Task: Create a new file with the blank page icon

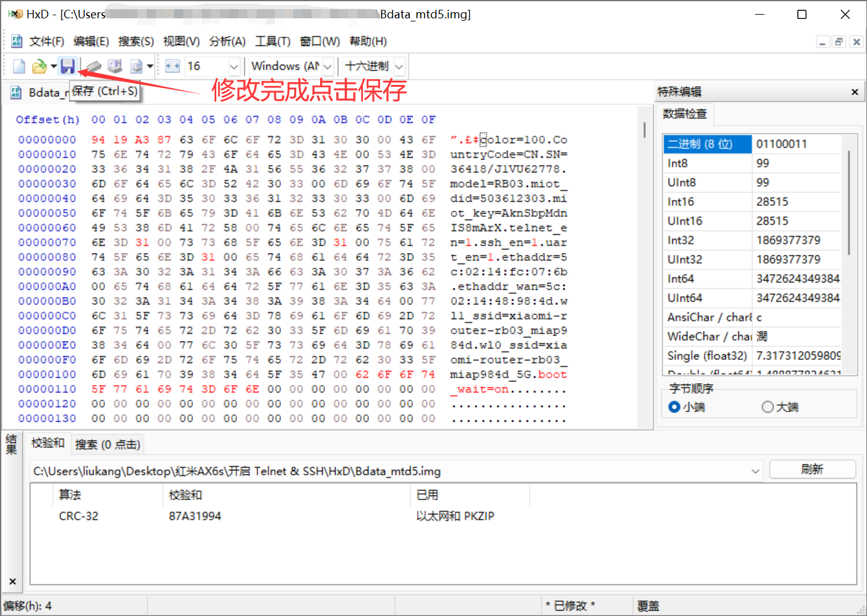Action: [x=19, y=66]
